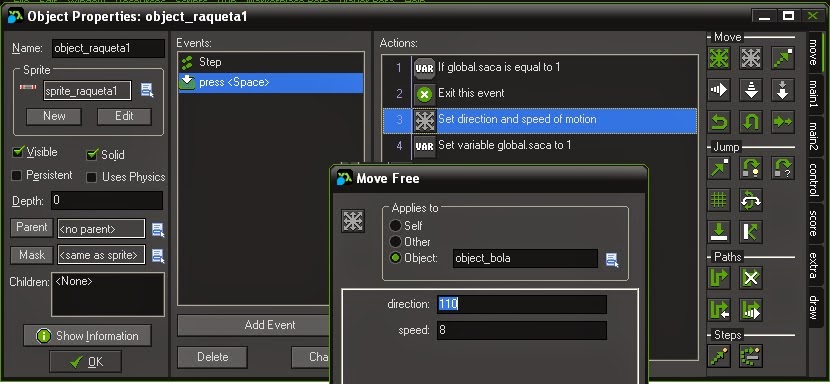This screenshot has height=384, width=830.
Task: Toggle the Solid checkbox
Action: [x=92, y=155]
